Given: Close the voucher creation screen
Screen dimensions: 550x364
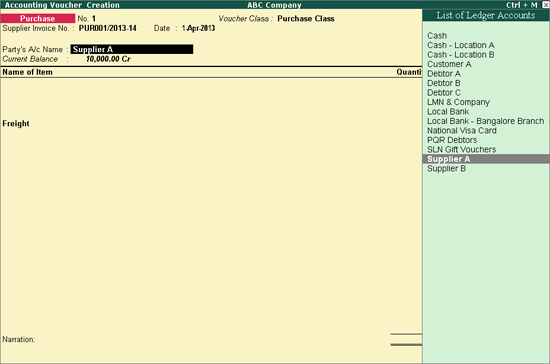Looking at the screenshot, I should click(545, 5).
